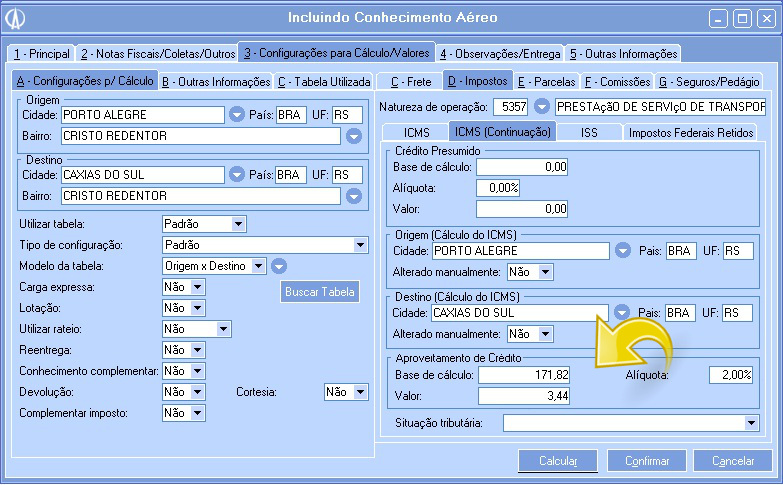The height and width of the screenshot is (485, 783).
Task: Open the Situação tributária dropdown
Action: coord(752,424)
